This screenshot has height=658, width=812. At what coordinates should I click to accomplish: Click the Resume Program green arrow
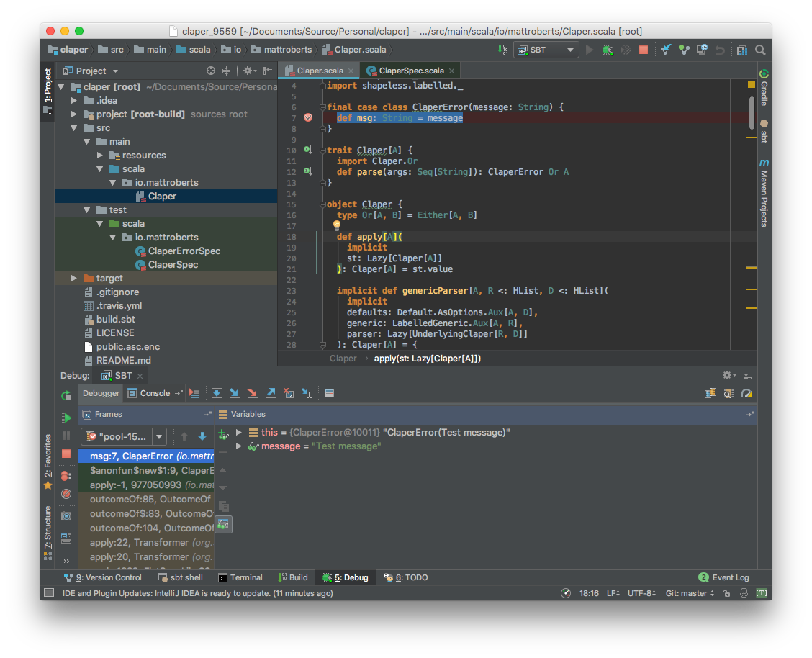66,418
